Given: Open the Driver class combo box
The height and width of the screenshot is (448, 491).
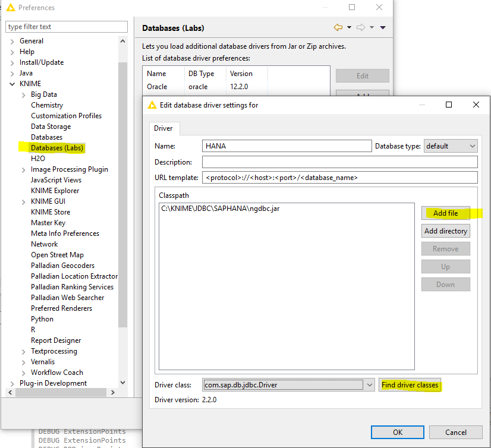Looking at the screenshot, I should click(288, 385).
